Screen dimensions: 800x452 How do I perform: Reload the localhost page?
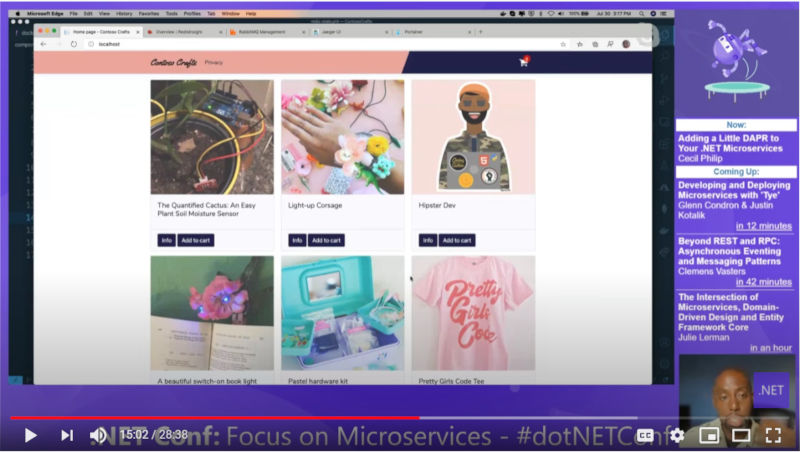[74, 44]
